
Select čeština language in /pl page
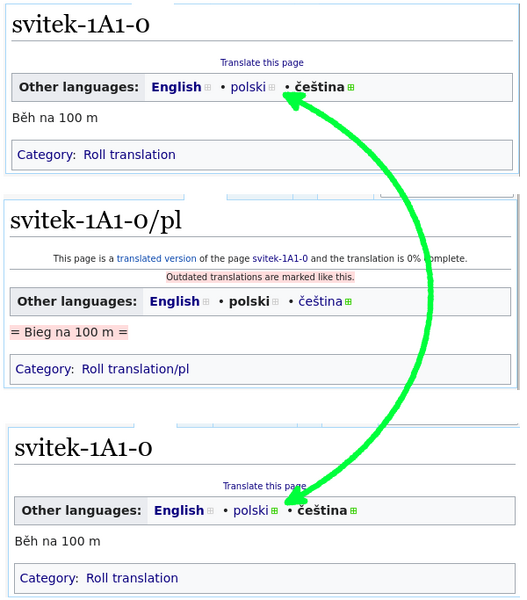point(320,301)
